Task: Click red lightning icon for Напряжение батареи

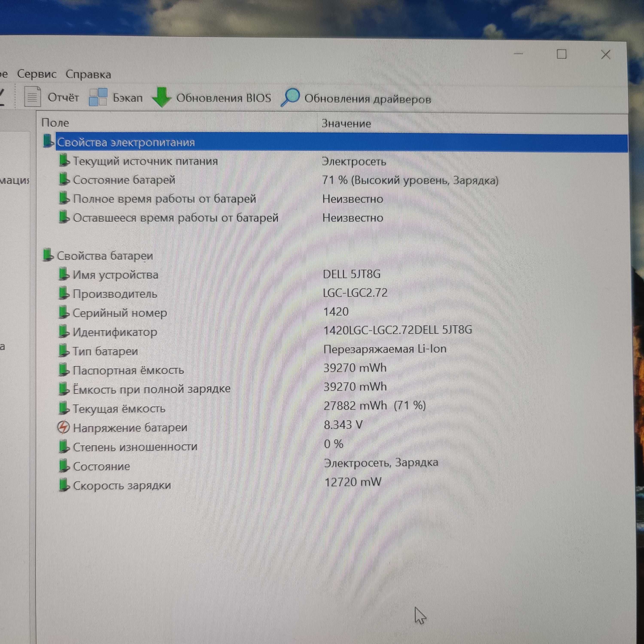Action: pos(63,427)
